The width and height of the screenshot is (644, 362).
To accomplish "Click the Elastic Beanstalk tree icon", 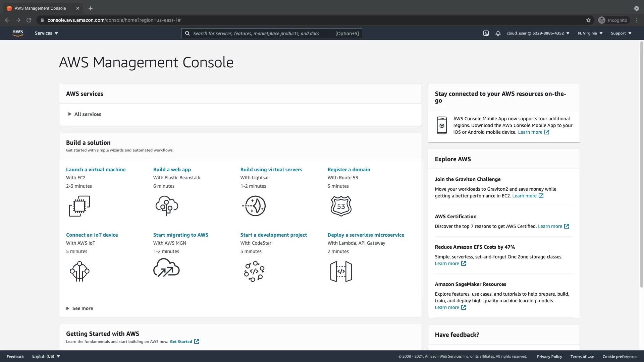I will coord(167,206).
